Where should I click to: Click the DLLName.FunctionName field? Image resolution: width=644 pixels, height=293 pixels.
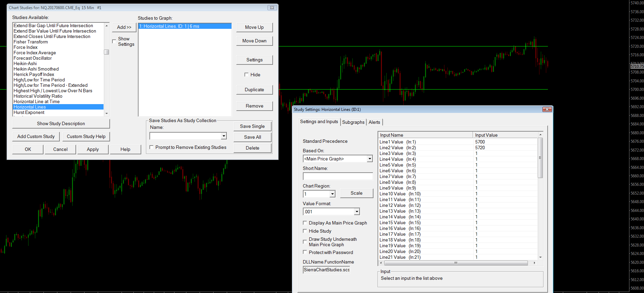[326, 270]
